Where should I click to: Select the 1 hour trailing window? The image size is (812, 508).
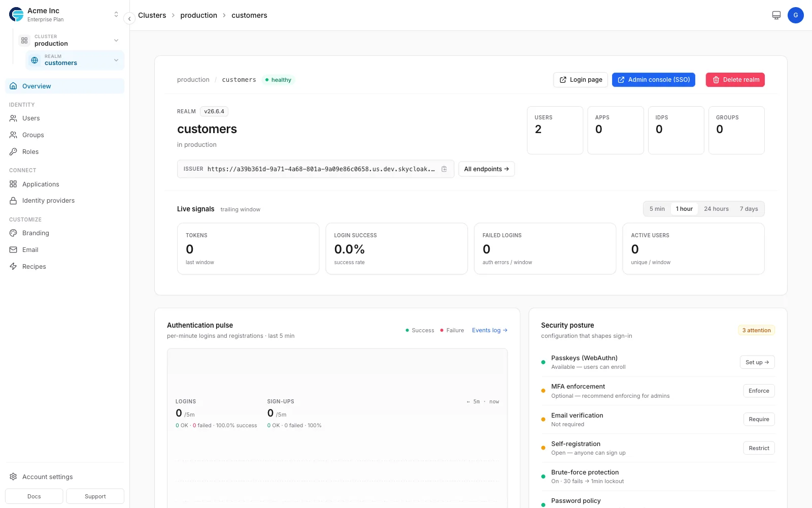tap(684, 209)
